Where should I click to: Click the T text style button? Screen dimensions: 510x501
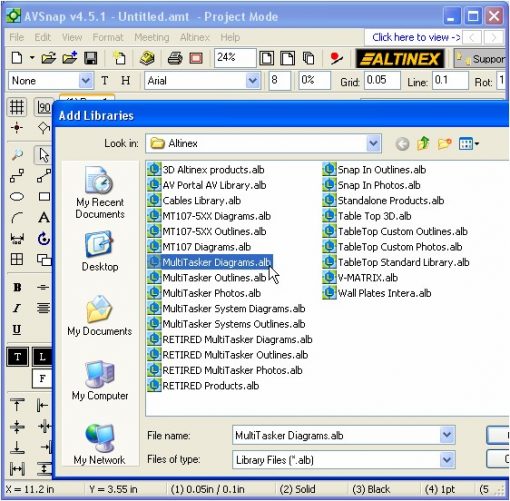(104, 80)
